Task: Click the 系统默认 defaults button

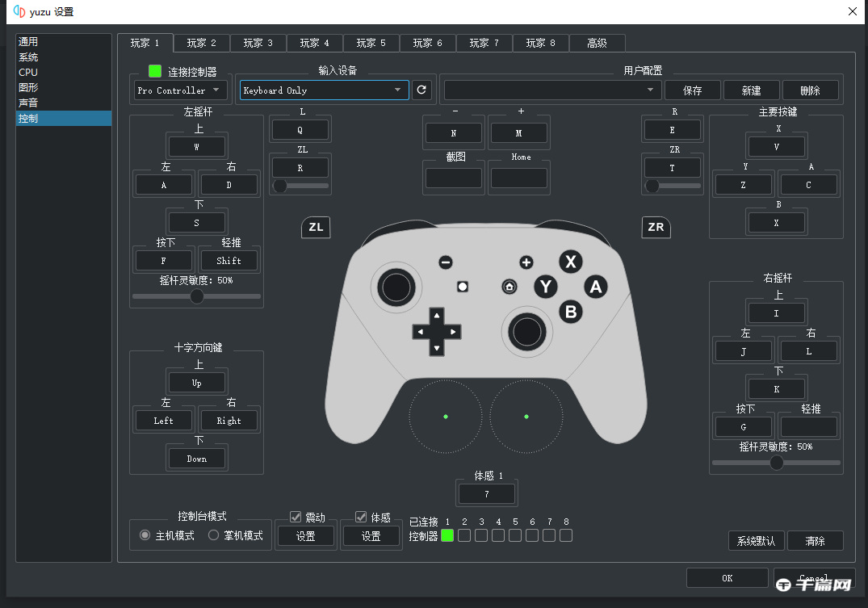Action: tap(756, 541)
